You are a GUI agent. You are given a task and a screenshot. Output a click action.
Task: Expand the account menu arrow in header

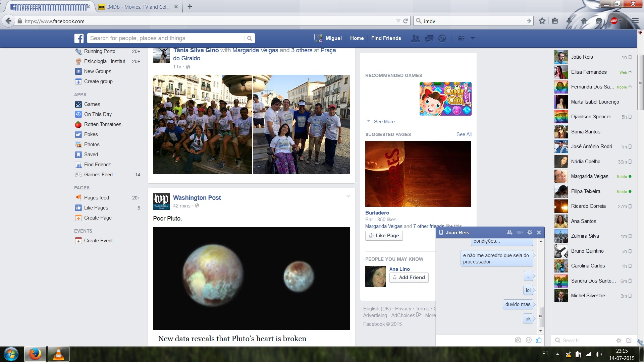473,38
